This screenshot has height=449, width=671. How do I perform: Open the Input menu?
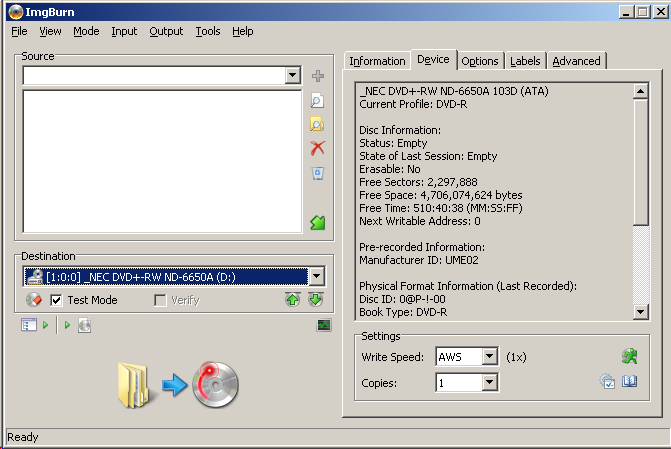coord(124,31)
